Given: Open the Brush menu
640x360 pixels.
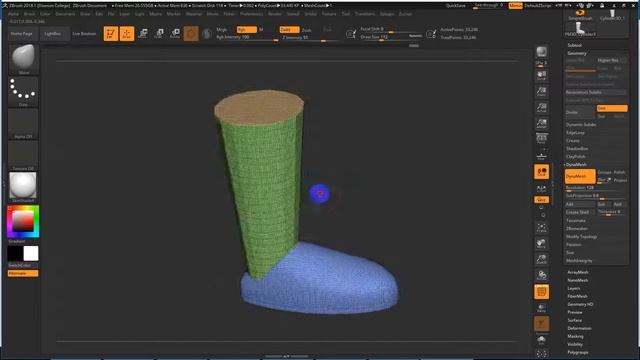Looking at the screenshot, I should pyautogui.click(x=29, y=14).
